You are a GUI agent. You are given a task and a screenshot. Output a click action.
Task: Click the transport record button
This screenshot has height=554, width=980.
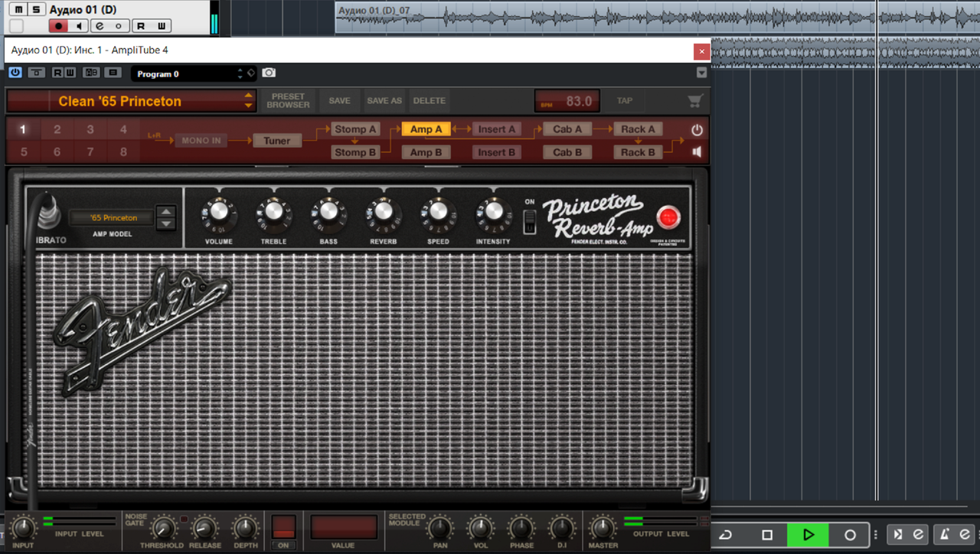tap(850, 535)
